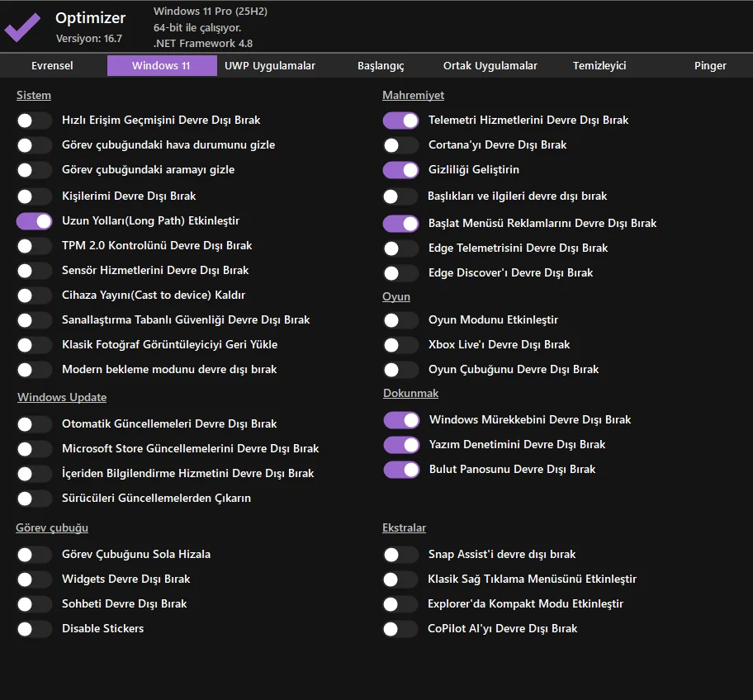
Task: Toggle Cortana'yı Devre Dışı Bırak switch
Action: click(x=400, y=145)
